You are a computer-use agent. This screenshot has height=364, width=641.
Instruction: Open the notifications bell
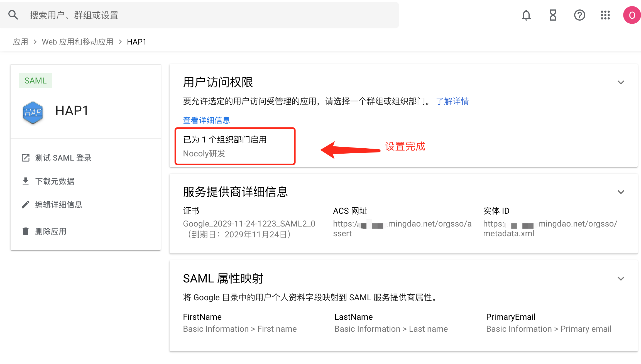tap(526, 15)
